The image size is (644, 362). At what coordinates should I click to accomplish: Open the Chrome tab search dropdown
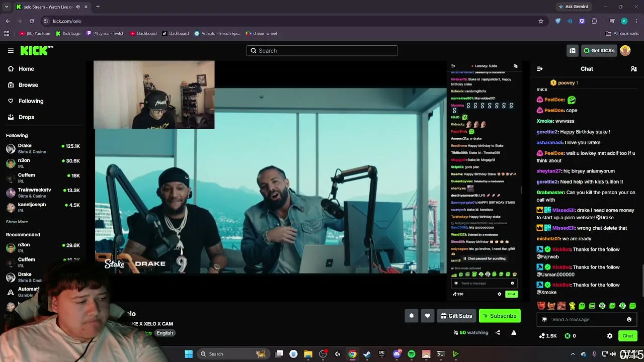7,7
